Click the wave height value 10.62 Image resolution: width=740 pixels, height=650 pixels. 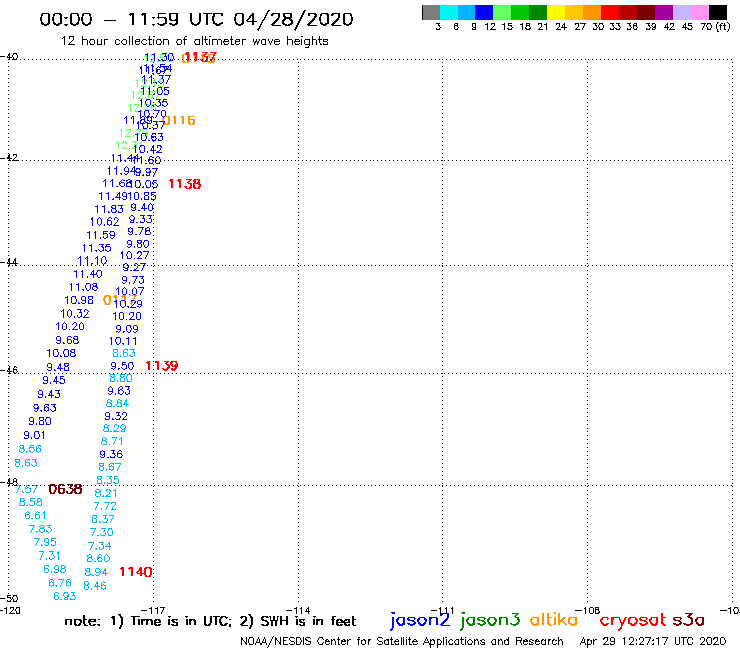pos(104,222)
